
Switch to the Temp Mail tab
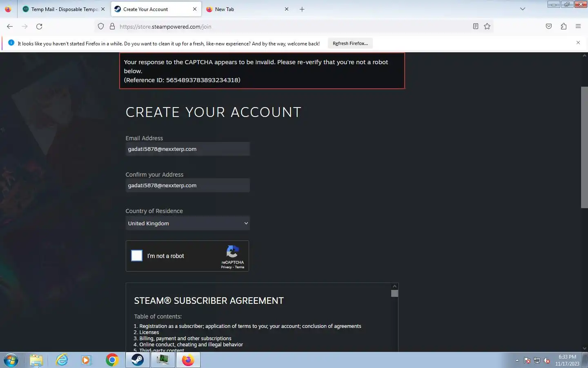point(63,9)
